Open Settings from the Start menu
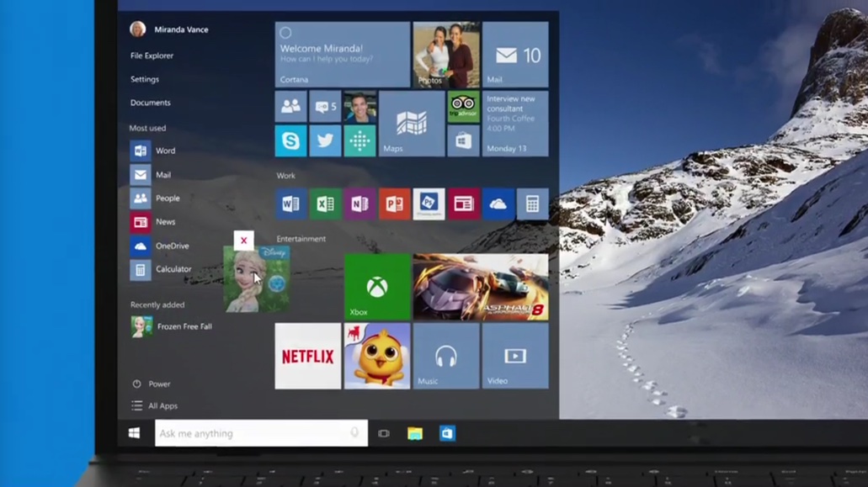 click(x=145, y=79)
